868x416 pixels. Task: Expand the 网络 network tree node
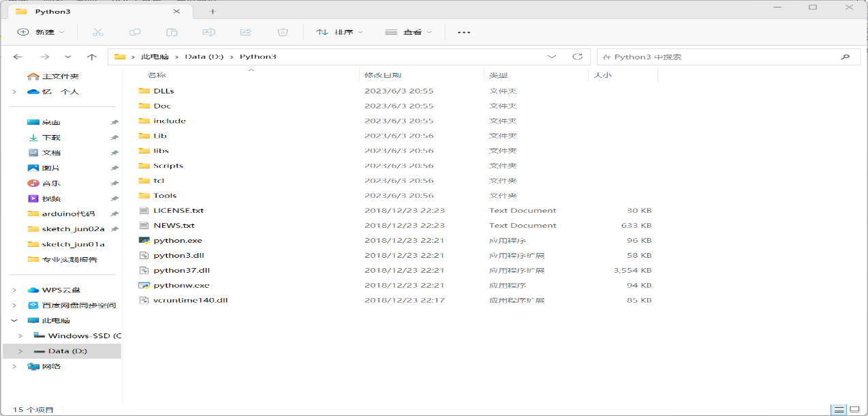point(14,366)
